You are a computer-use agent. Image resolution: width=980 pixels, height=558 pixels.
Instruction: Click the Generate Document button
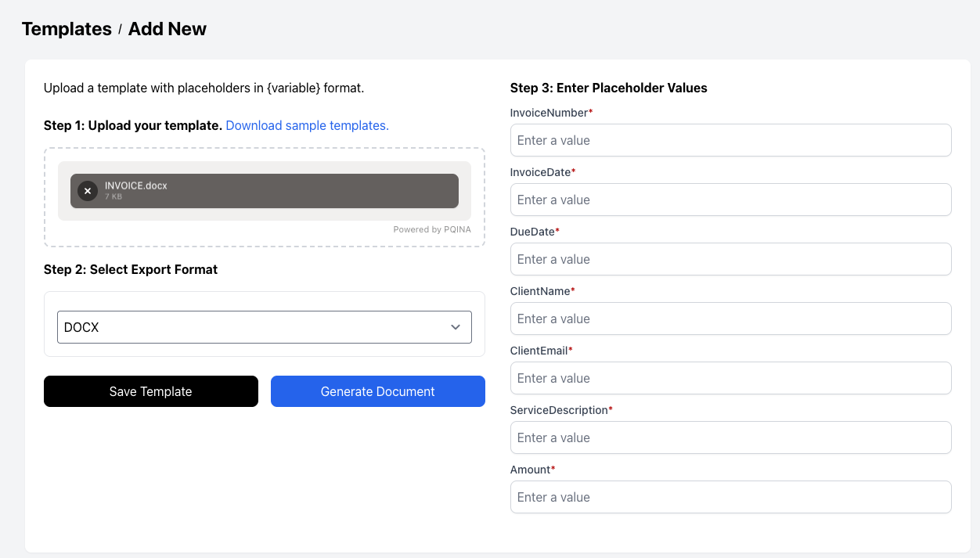click(x=377, y=391)
